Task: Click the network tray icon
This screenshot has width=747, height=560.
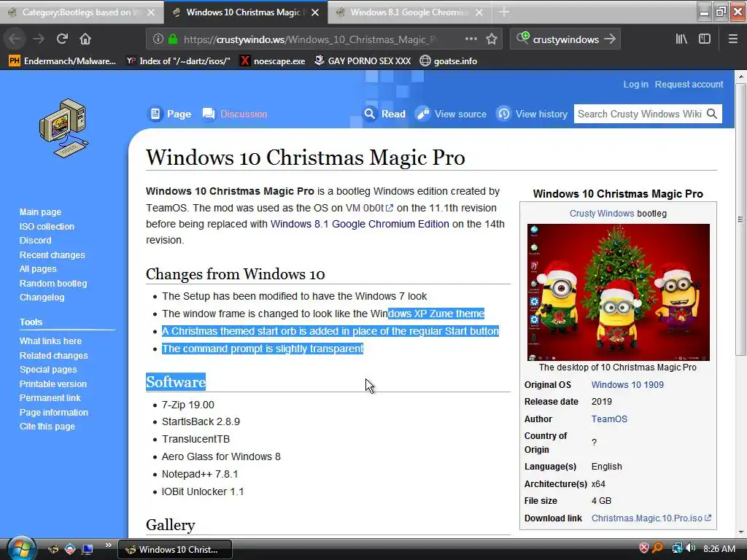Action: point(677,548)
